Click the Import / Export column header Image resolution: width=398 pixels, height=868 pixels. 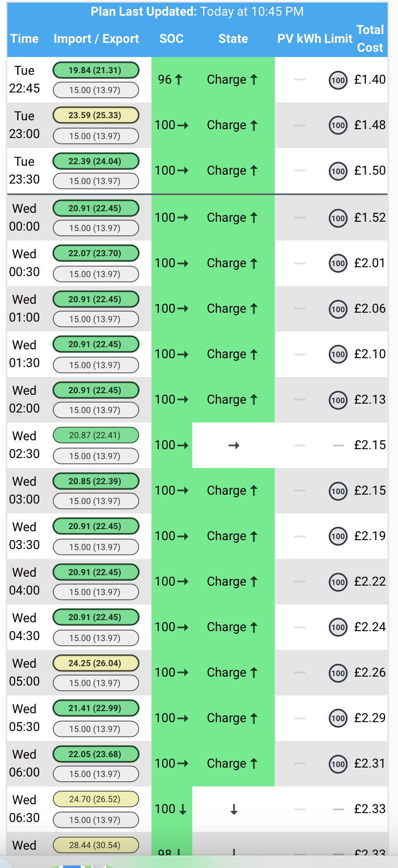pyautogui.click(x=96, y=39)
